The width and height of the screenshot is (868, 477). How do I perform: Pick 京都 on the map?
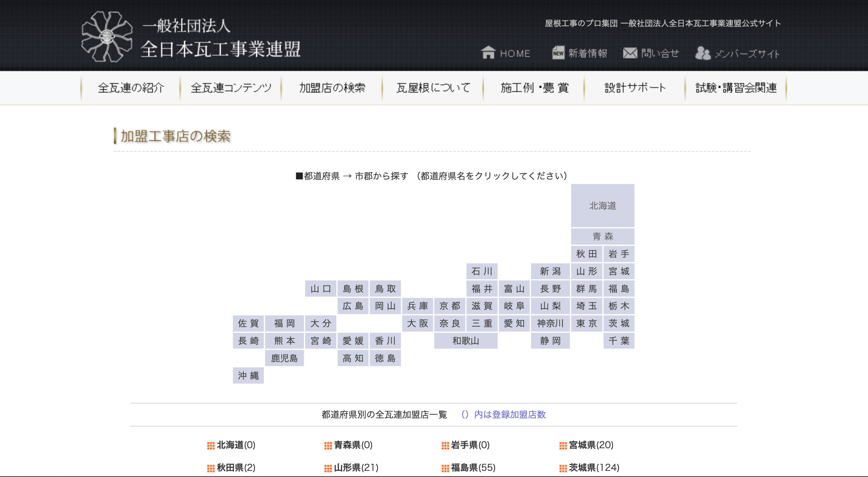click(x=450, y=306)
